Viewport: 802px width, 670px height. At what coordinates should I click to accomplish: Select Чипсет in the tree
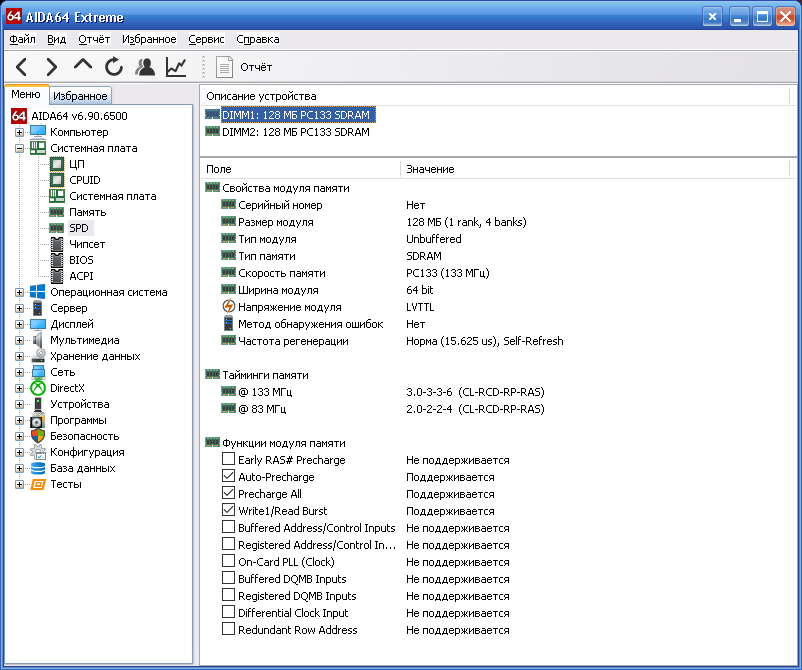point(87,244)
